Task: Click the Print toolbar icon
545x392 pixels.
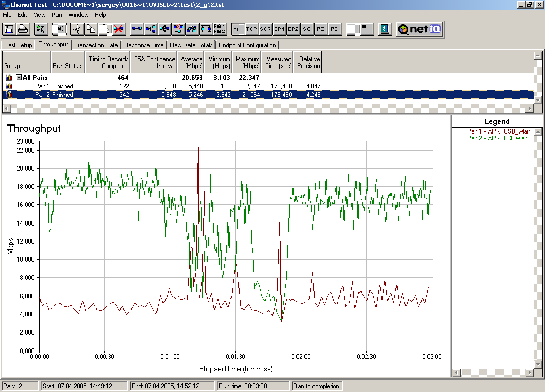Action: (x=23, y=29)
